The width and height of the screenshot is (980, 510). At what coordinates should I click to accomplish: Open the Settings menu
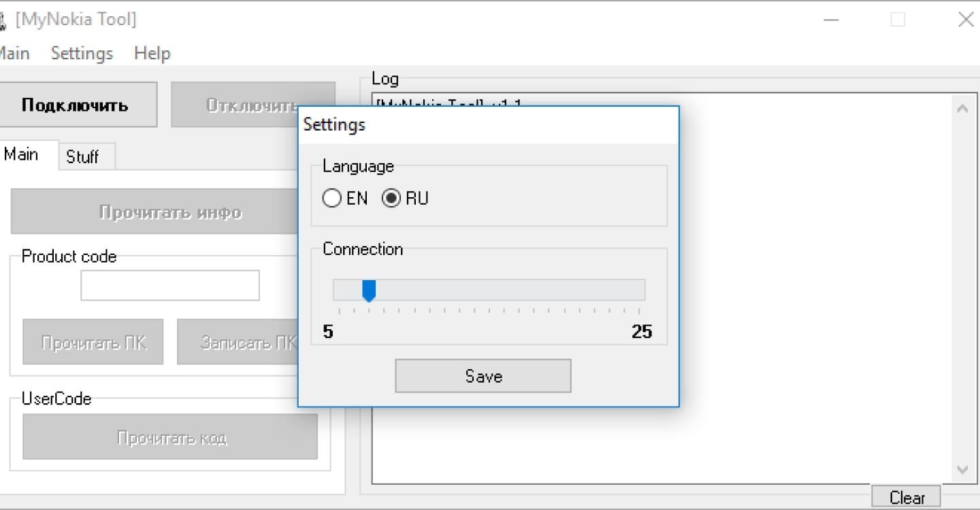click(x=82, y=53)
